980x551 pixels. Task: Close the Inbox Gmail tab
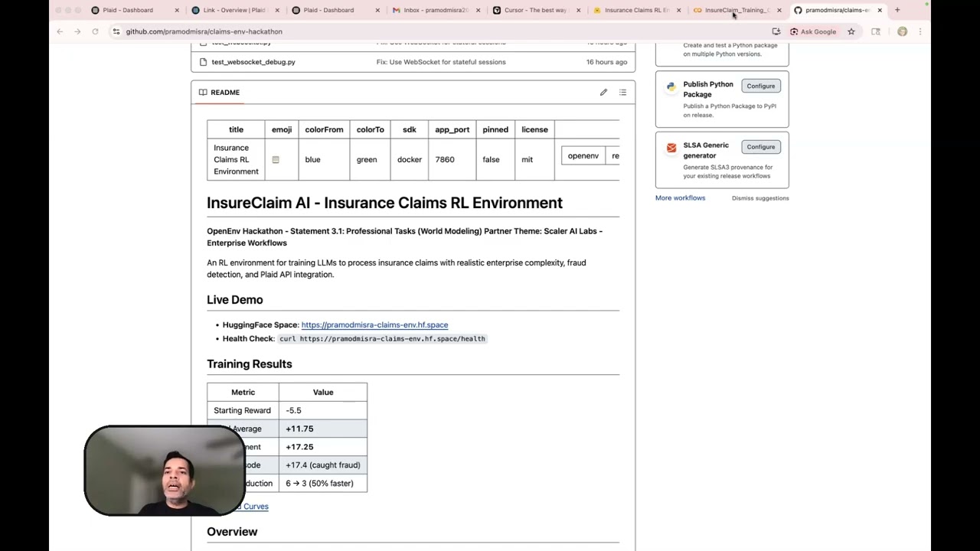pyautogui.click(x=478, y=10)
